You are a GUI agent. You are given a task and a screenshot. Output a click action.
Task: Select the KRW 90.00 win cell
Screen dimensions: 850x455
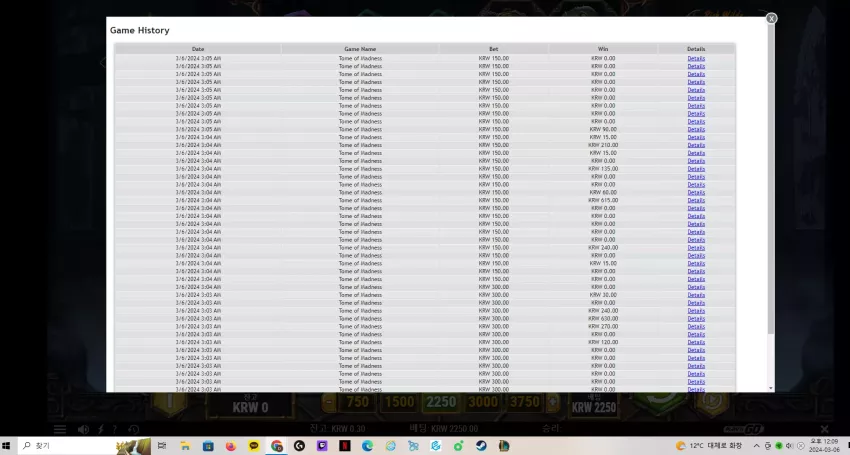603,129
